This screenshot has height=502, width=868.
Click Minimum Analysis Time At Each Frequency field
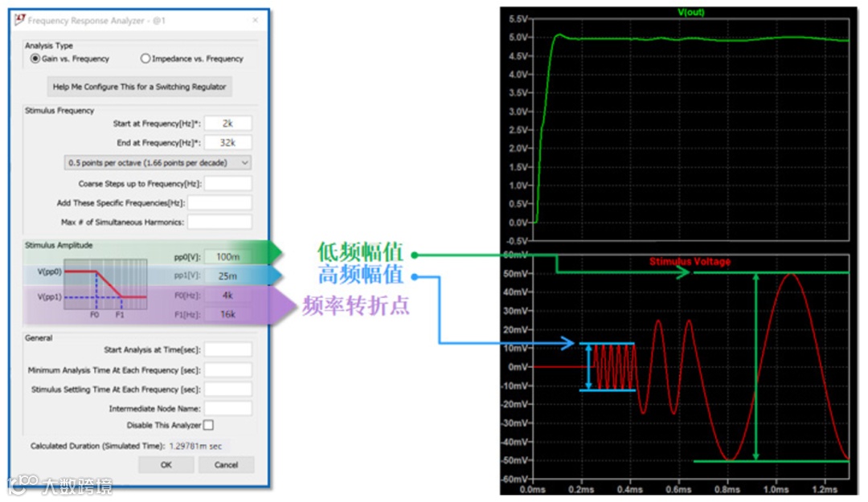228,369
